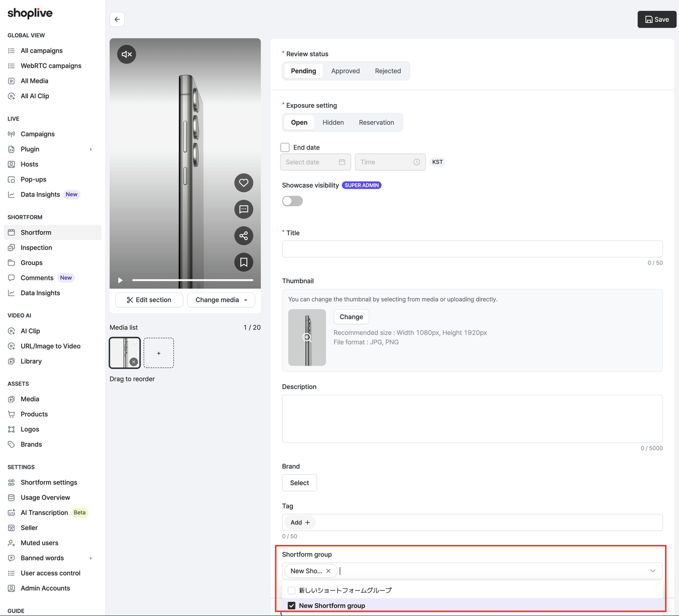Add new media with the plus tile
The image size is (679, 616).
click(x=159, y=353)
